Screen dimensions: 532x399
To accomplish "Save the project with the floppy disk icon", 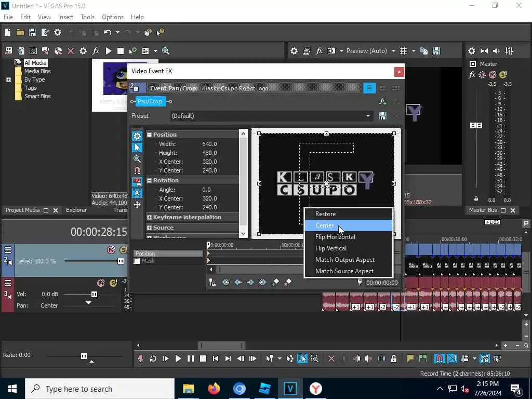I will (x=33, y=32).
